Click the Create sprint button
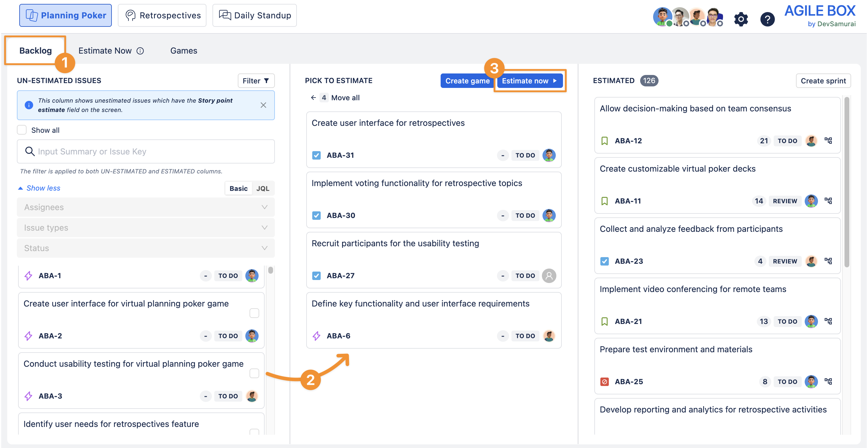868x448 pixels. (x=823, y=81)
